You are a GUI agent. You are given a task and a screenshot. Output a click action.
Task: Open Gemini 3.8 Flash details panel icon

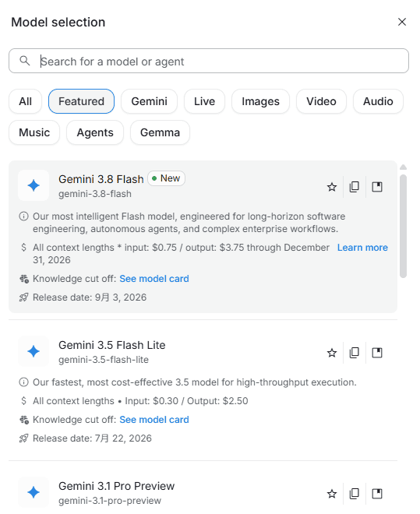coord(377,187)
